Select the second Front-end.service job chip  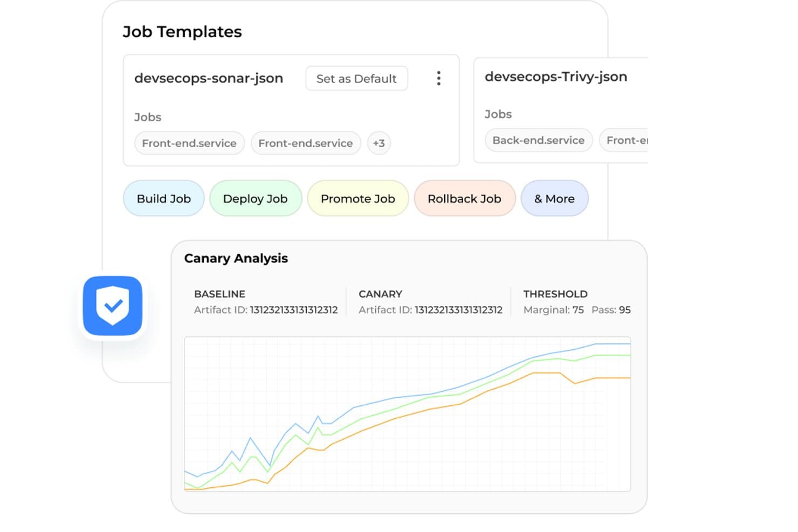coord(306,143)
